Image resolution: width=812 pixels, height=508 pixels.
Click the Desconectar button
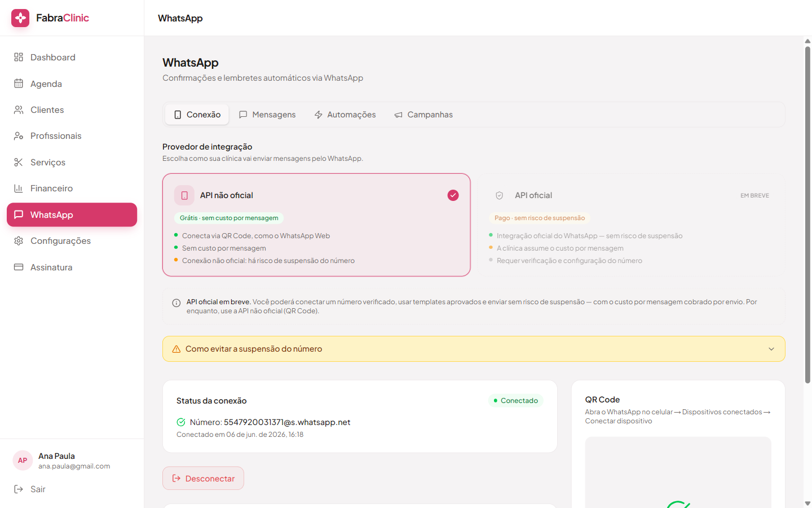tap(203, 478)
